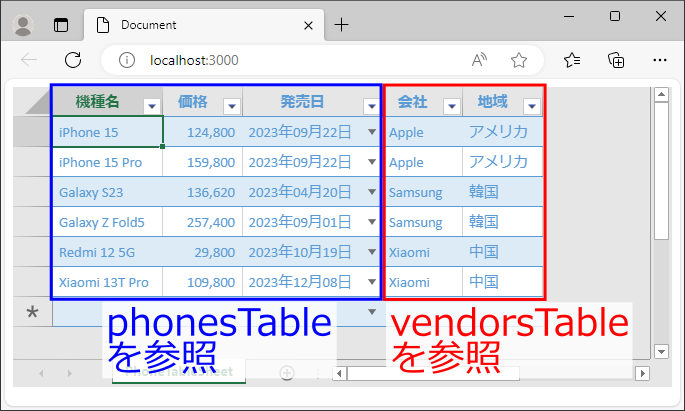Viewport: 685px width, 411px height.
Task: Open the Collections icon
Action: coord(616,60)
